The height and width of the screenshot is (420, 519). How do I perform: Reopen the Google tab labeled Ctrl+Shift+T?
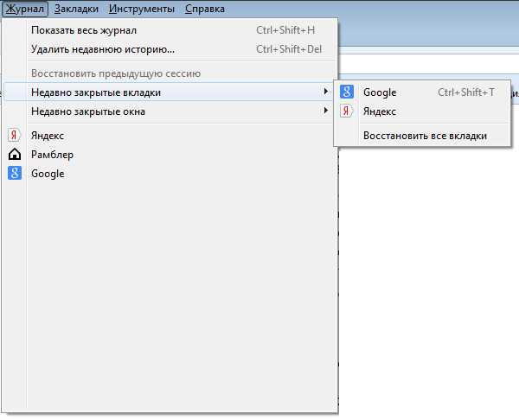point(380,92)
